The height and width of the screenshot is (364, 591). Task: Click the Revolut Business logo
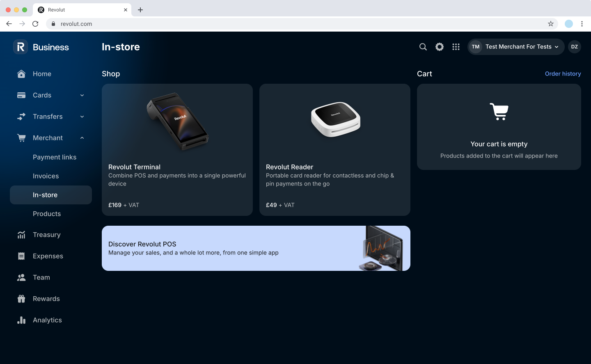(41, 47)
